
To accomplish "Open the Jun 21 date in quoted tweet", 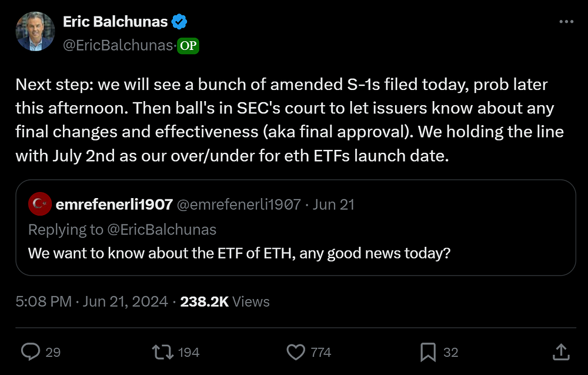I will point(333,205).
